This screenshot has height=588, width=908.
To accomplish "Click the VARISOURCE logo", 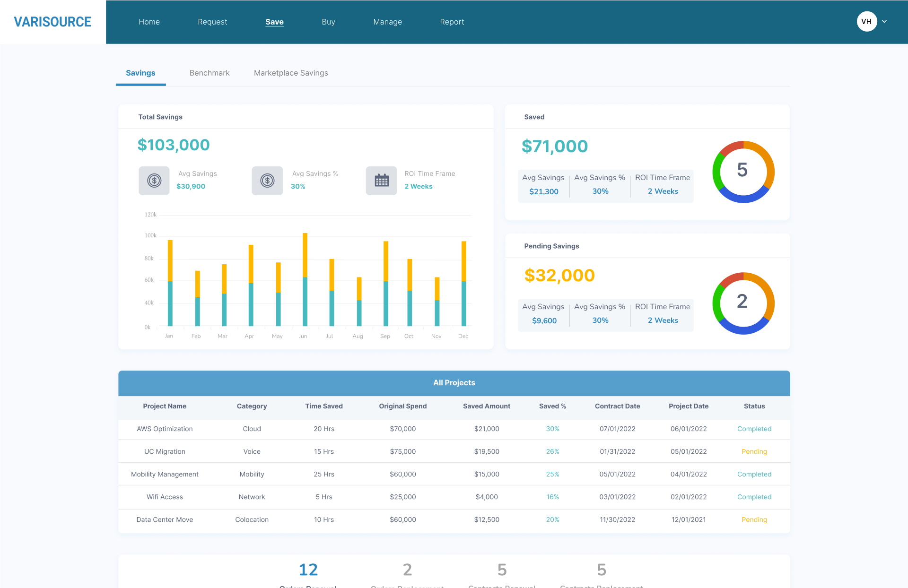I will [x=52, y=21].
